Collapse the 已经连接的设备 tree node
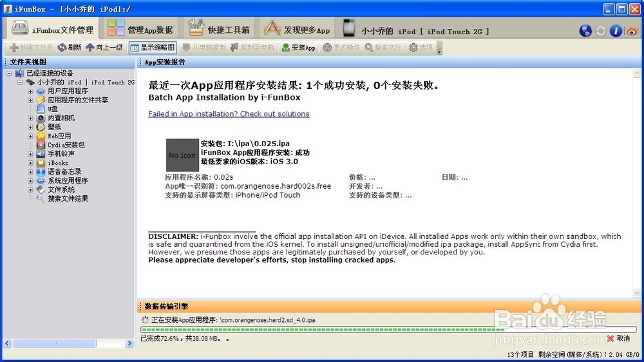Screen dimensions: 644x362 [x=9, y=73]
